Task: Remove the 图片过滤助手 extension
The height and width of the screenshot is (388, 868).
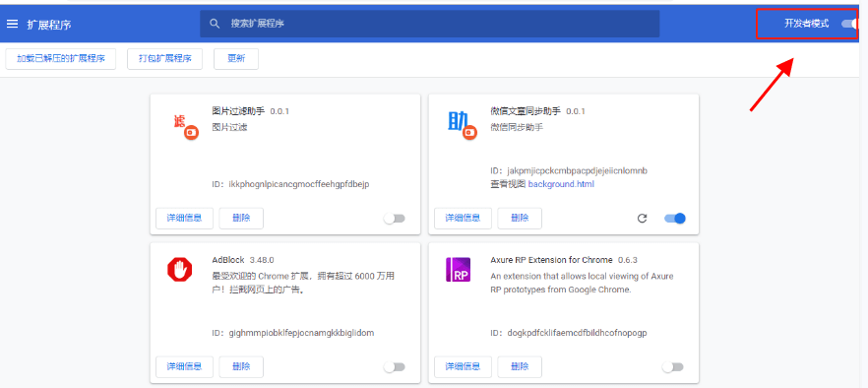Action: coord(241,219)
